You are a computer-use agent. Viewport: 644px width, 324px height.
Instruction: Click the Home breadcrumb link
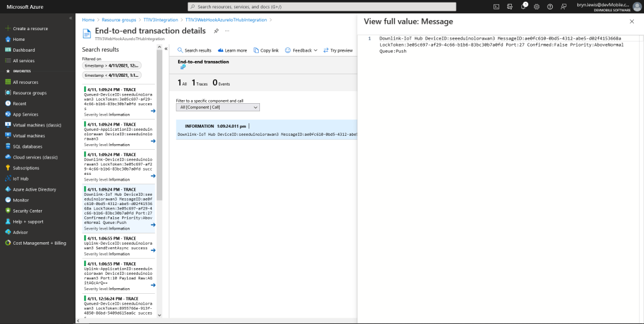tap(88, 20)
